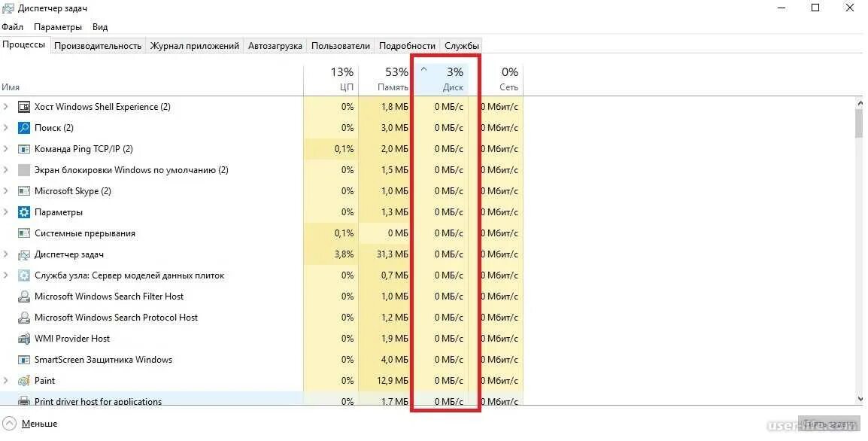Screen dimensions: 868x441
Task: Click the SmartScreen Защитника Windows icon
Action: click(24, 360)
